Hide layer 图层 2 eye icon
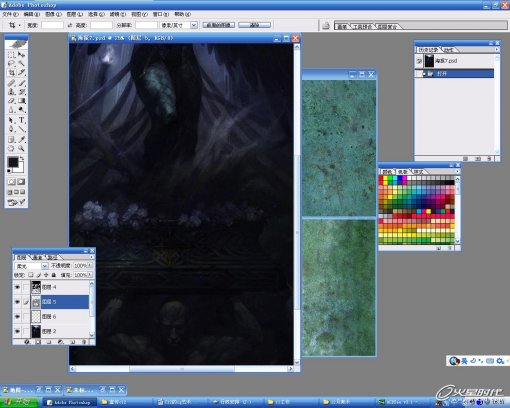 [17, 331]
